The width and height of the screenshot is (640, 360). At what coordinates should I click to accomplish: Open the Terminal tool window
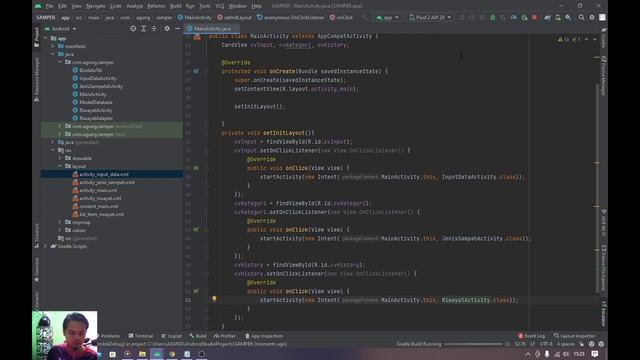(140, 336)
